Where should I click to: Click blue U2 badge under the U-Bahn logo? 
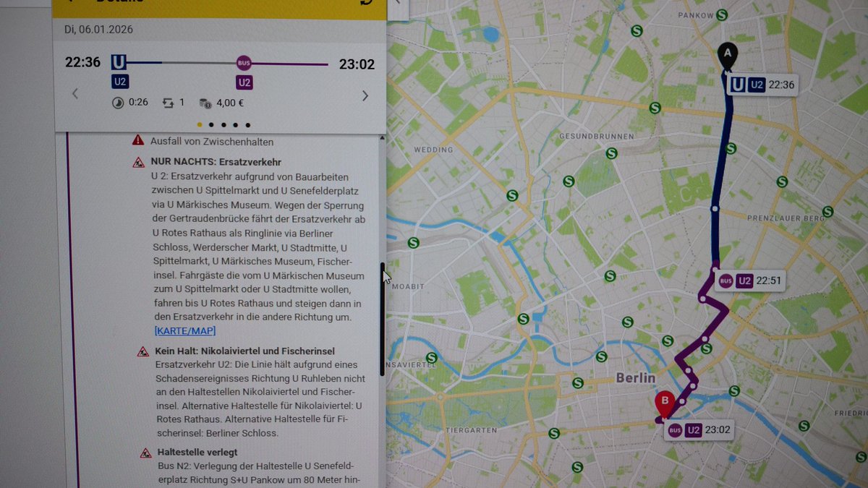(120, 82)
